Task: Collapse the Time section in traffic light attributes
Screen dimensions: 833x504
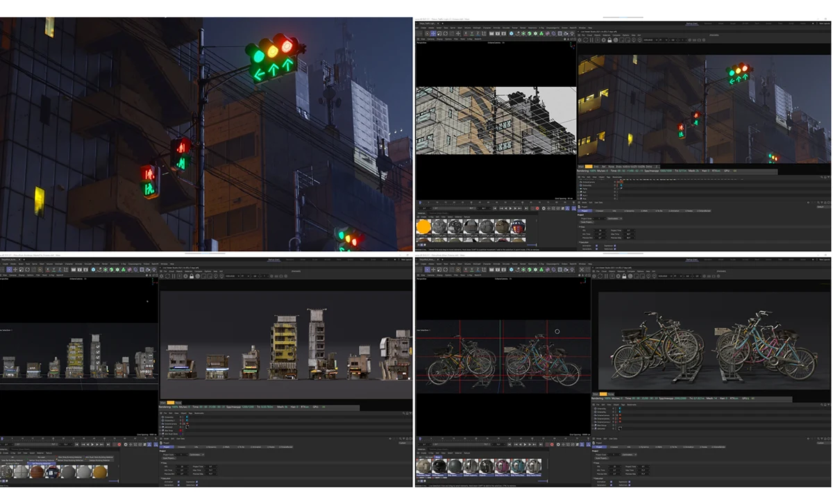Action: coord(580,226)
